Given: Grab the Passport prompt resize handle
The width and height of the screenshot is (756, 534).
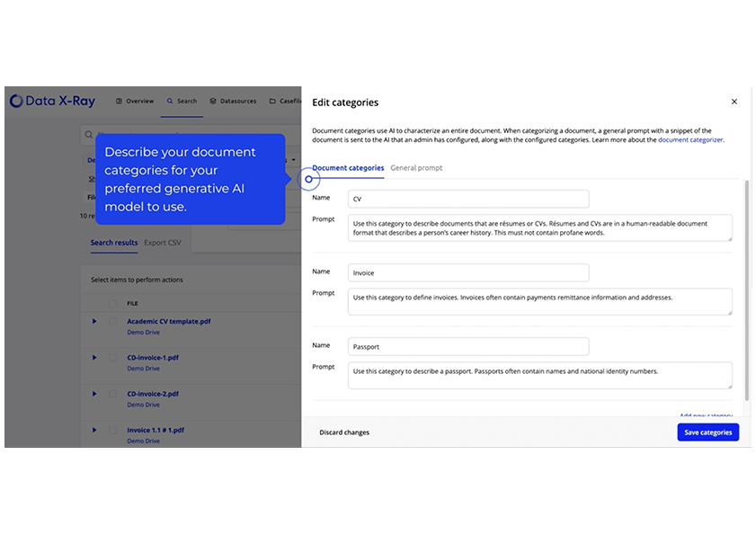Looking at the screenshot, I should coord(730,386).
